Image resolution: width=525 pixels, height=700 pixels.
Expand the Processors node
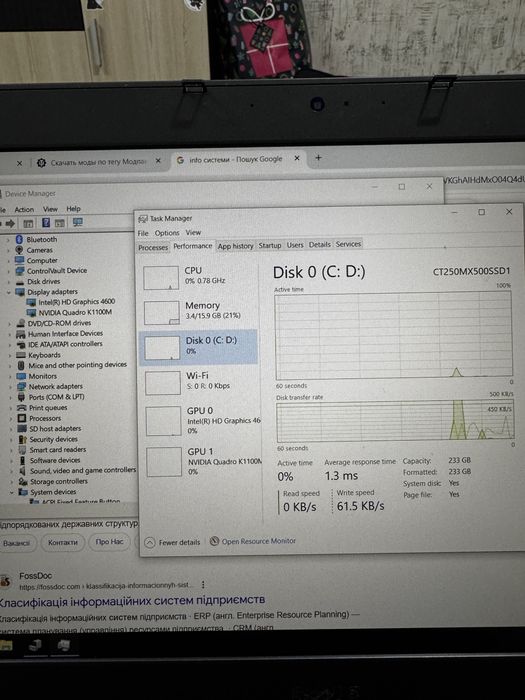[x=11, y=419]
